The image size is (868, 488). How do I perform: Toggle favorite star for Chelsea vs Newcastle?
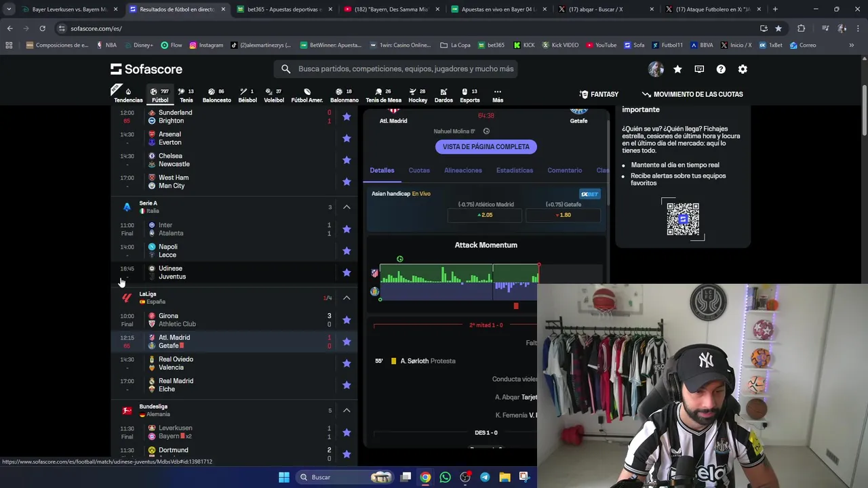tap(347, 160)
